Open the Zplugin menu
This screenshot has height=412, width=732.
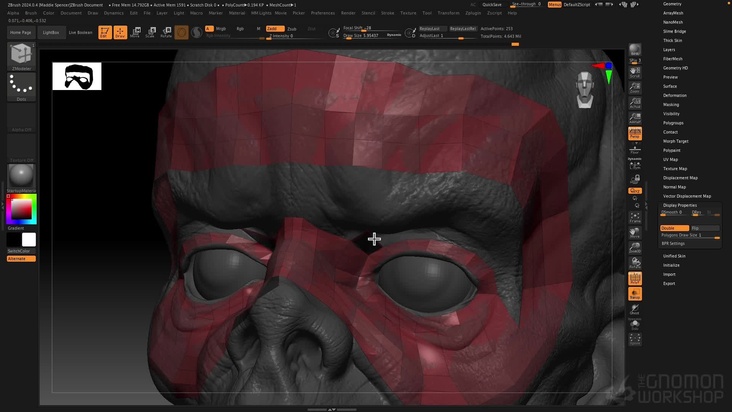[x=473, y=13]
